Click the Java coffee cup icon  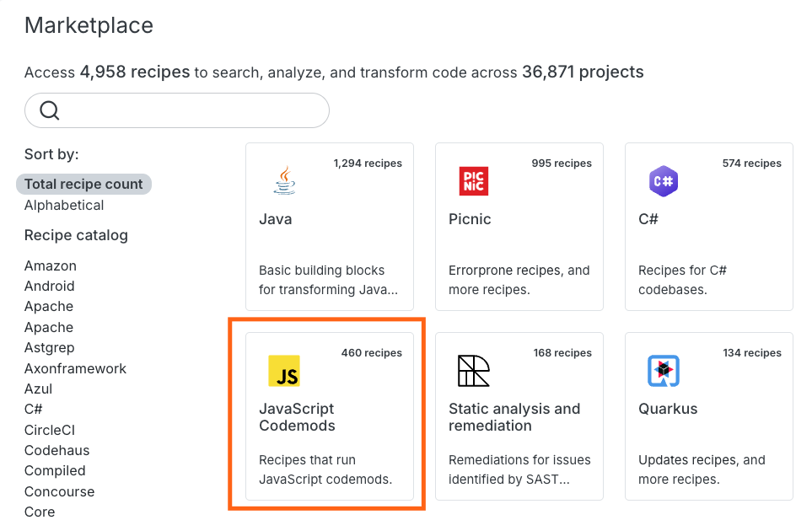pos(284,180)
